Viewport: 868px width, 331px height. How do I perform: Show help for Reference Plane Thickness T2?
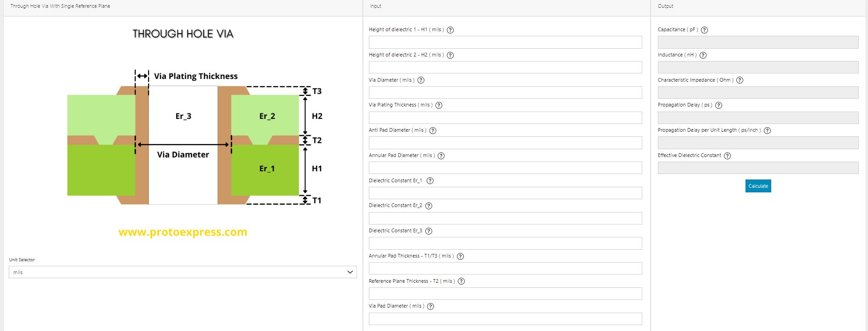coord(462,281)
